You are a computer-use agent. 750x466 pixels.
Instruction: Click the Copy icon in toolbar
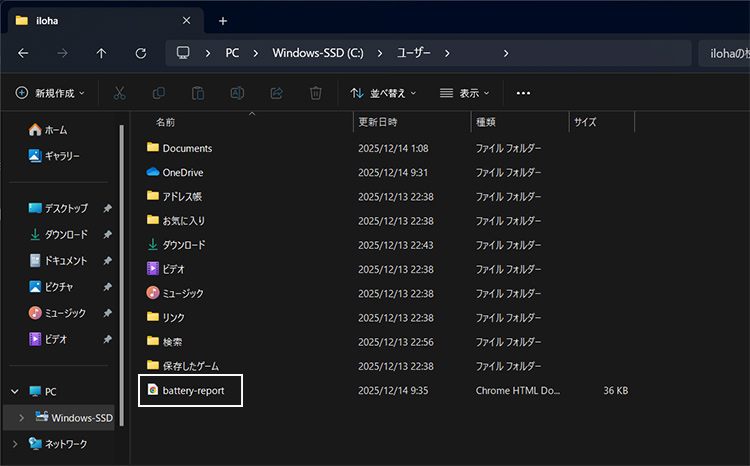(x=159, y=93)
